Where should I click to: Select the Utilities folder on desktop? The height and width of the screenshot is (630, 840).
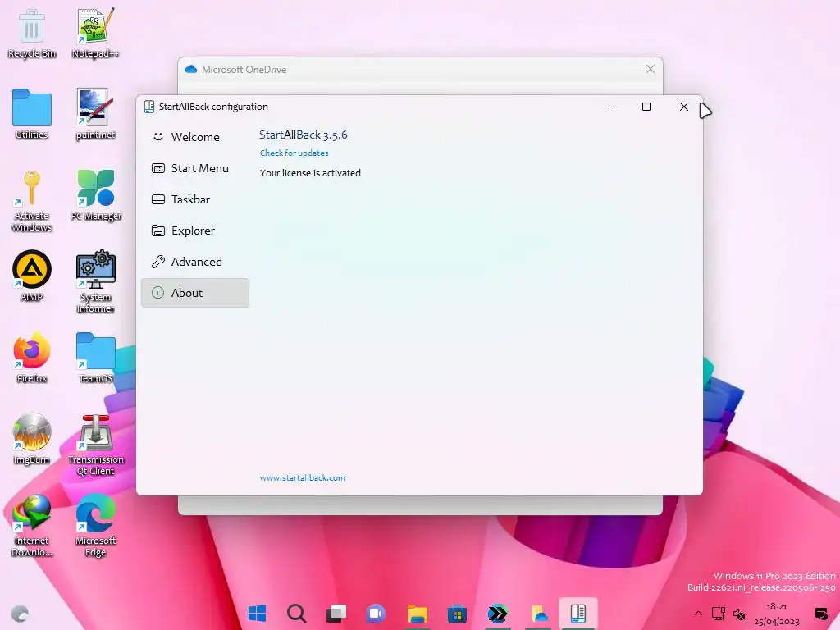tap(32, 114)
